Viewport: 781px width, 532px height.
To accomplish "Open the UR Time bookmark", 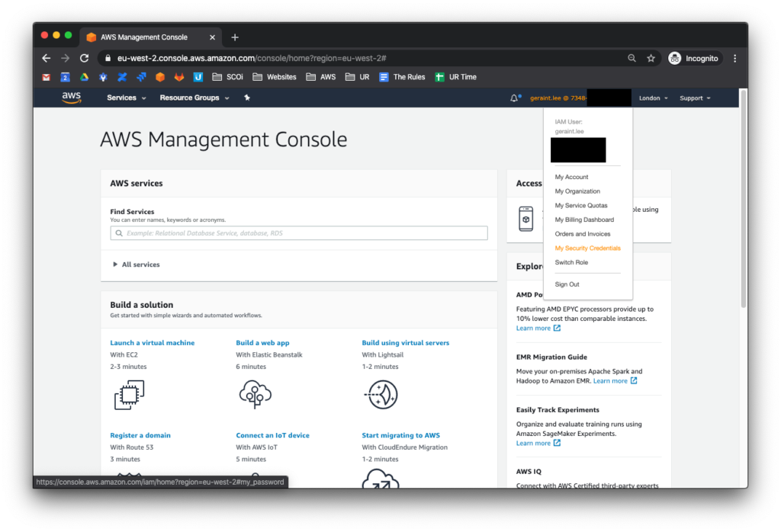I will [x=456, y=77].
